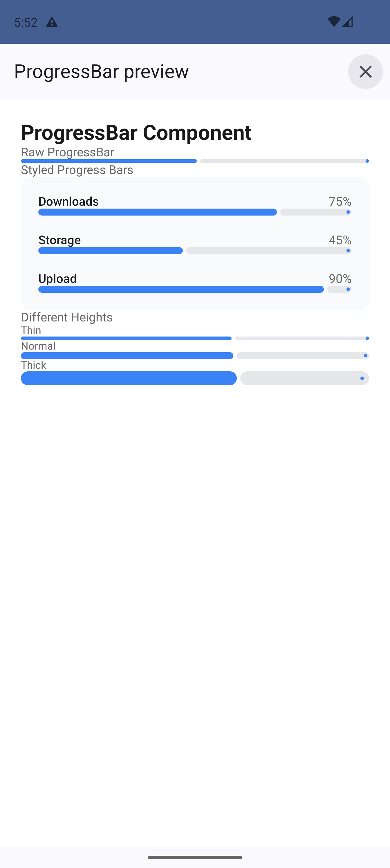Tap the 90% Upload percentage value
Image resolution: width=390 pixels, height=868 pixels.
click(x=340, y=278)
